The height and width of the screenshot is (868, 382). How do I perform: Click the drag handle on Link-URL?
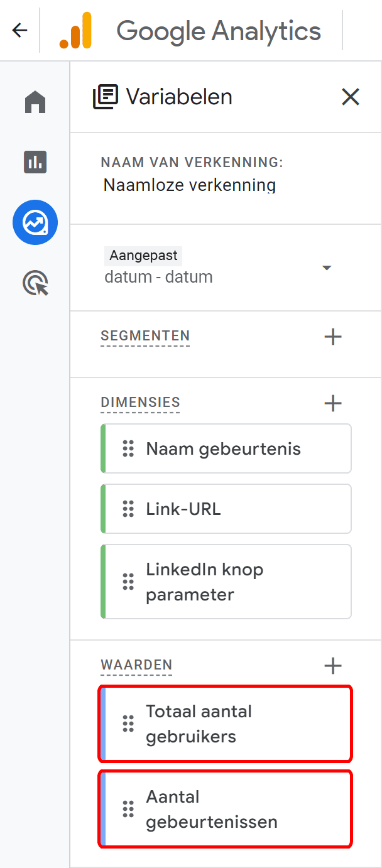[128, 508]
